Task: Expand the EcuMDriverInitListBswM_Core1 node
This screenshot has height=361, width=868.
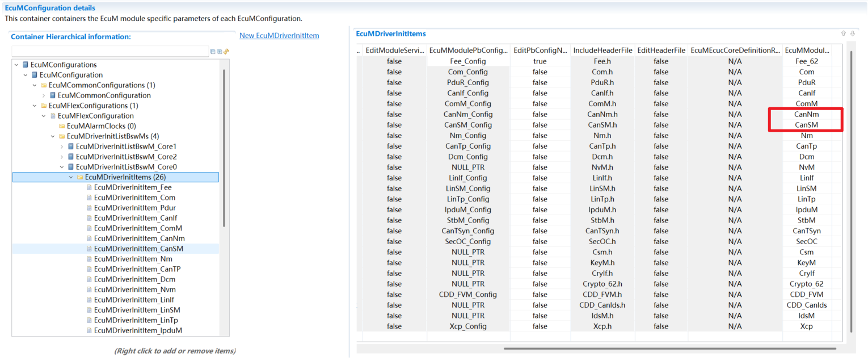Action: click(x=62, y=146)
